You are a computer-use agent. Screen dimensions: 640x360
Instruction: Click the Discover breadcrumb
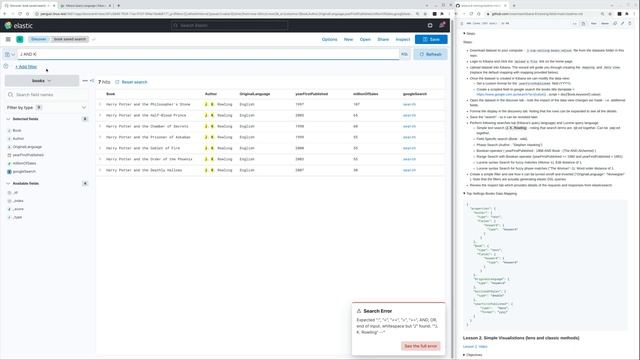tap(38, 39)
